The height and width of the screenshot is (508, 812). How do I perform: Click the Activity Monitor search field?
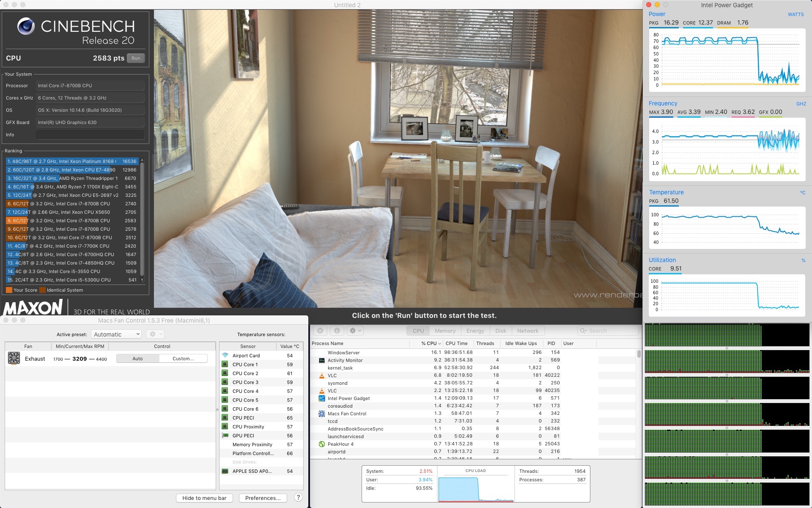tap(608, 331)
